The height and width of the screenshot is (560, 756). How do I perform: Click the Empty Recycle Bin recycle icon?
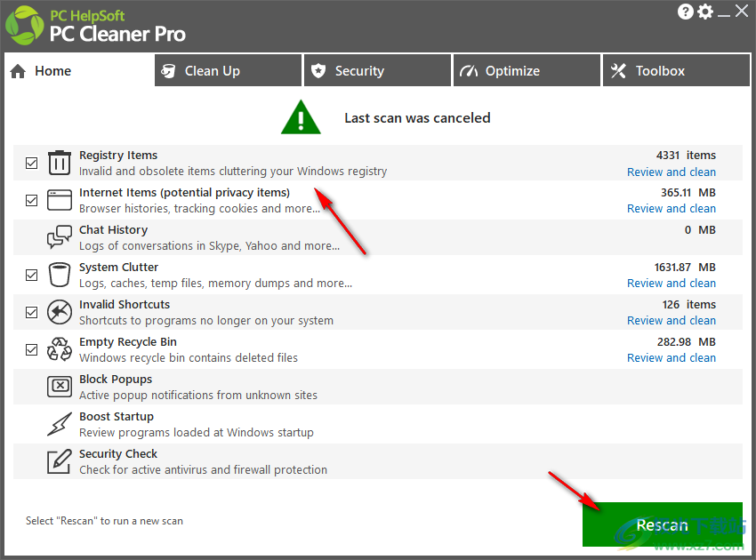tap(60, 349)
